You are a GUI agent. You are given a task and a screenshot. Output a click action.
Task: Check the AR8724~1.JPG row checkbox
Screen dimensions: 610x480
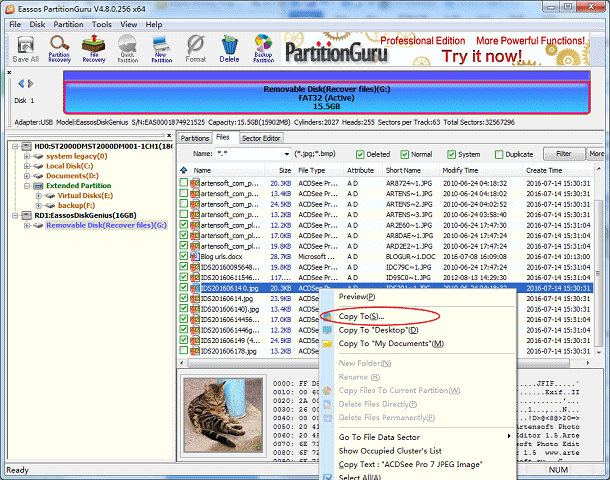click(184, 182)
